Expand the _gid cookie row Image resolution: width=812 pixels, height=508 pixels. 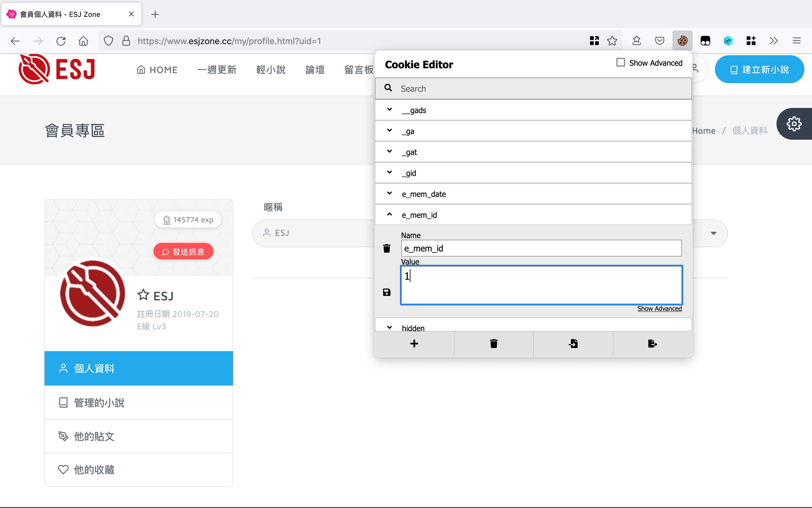tap(533, 173)
